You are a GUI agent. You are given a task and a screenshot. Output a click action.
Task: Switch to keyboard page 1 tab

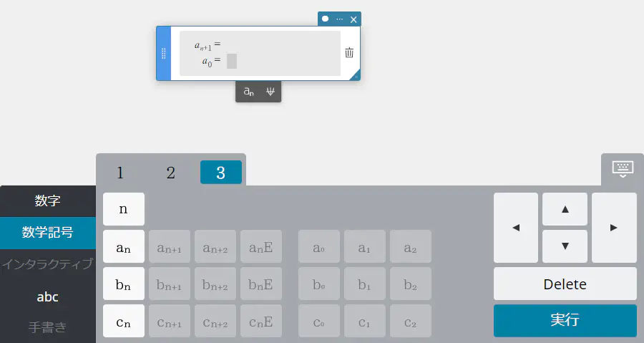(120, 173)
